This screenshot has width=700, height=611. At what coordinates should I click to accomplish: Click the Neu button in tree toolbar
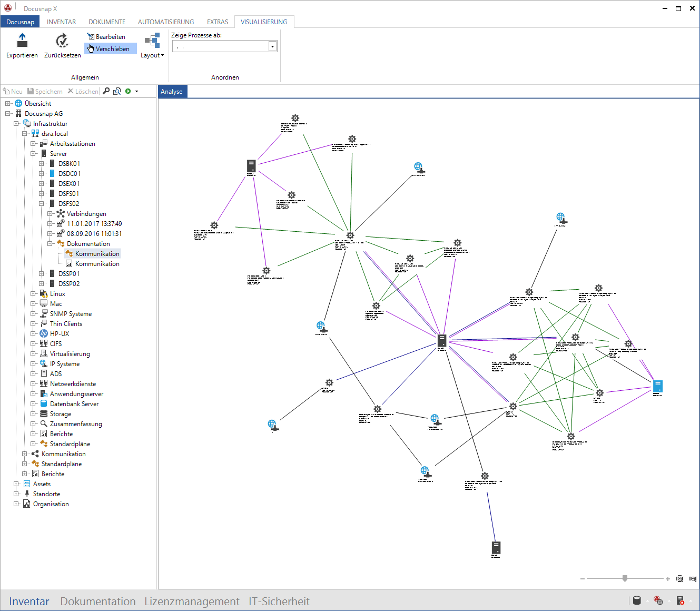pos(13,92)
